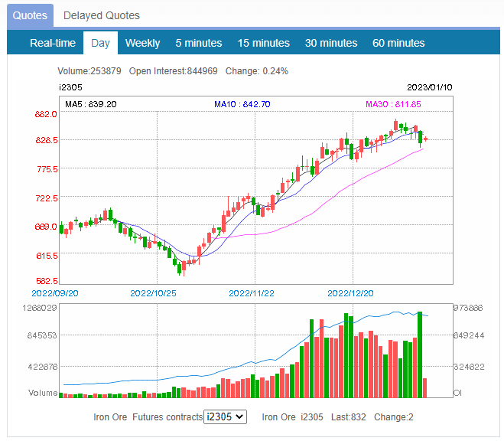Click the rightmost red volume bar

pos(425,388)
